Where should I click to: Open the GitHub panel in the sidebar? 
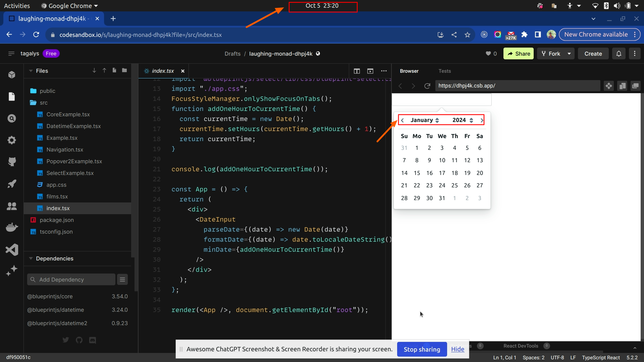(x=12, y=162)
